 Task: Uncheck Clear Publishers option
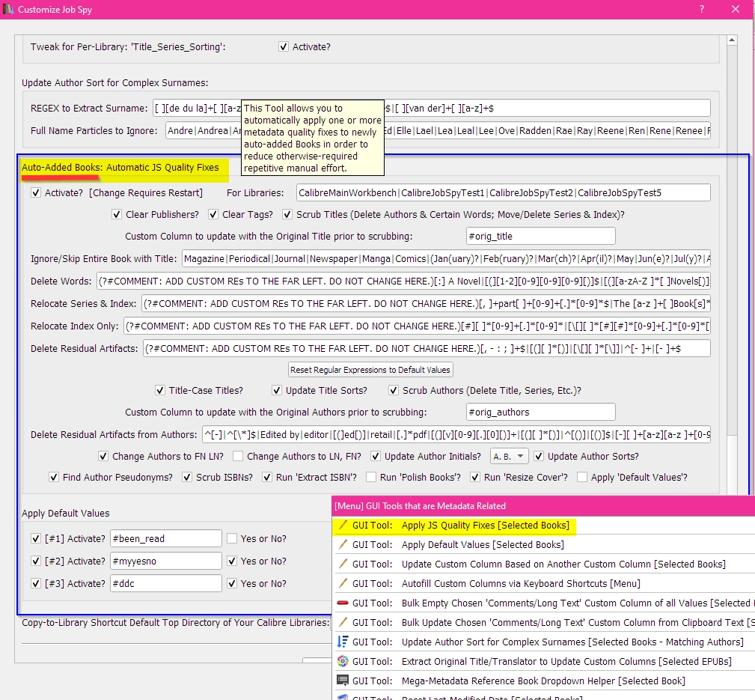click(x=117, y=214)
